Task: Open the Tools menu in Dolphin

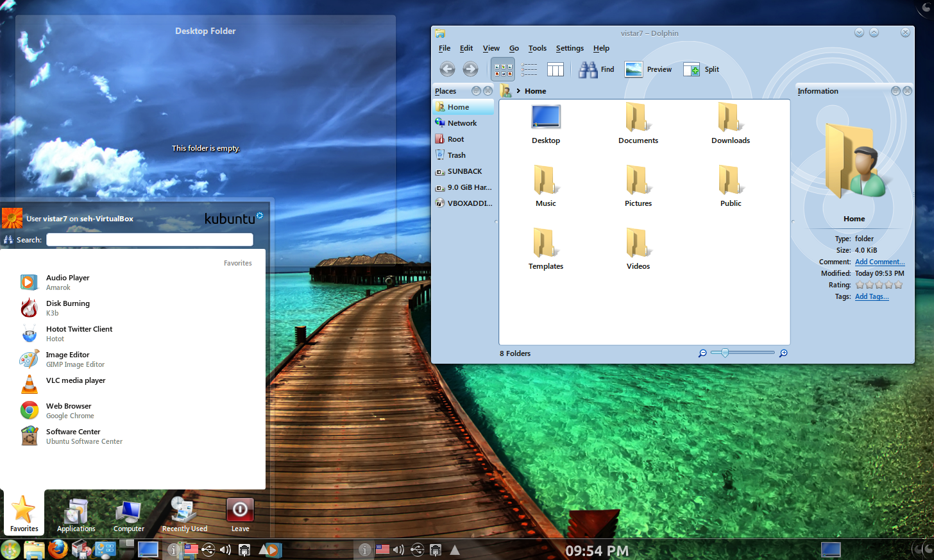Action: tap(537, 48)
